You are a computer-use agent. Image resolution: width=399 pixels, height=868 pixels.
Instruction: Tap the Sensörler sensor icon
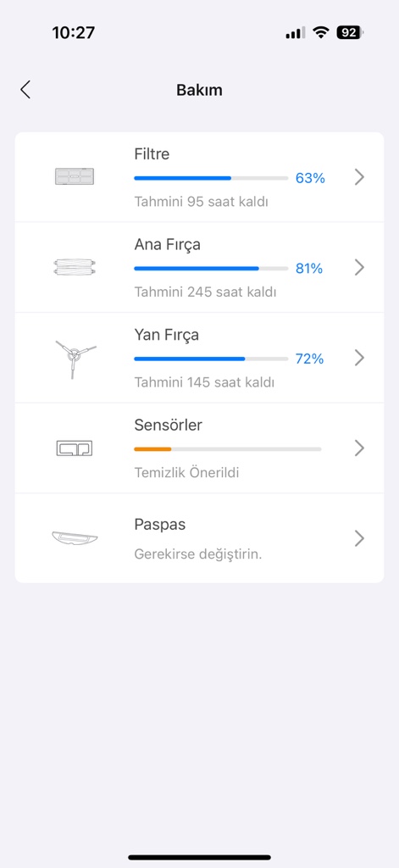[75, 448]
